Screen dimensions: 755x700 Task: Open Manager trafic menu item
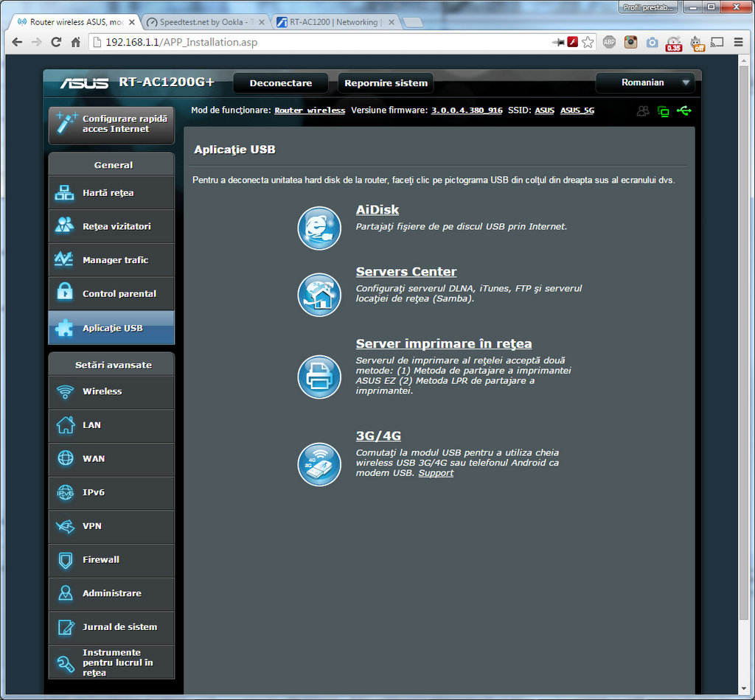(x=111, y=260)
